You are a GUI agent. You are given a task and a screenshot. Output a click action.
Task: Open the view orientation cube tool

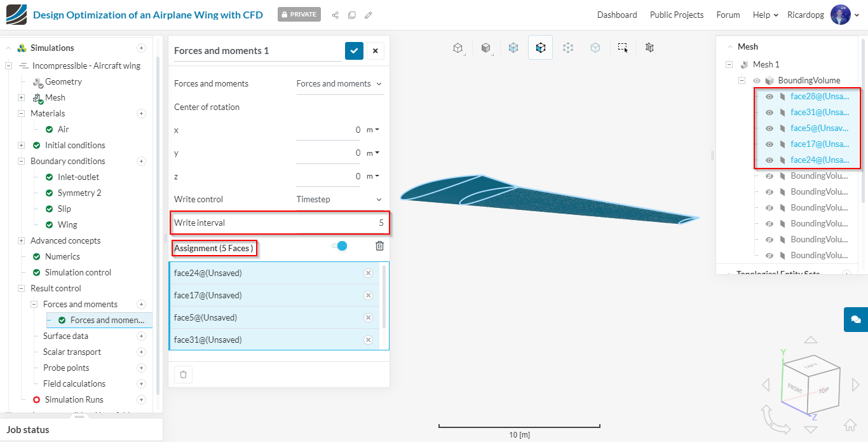(458, 48)
